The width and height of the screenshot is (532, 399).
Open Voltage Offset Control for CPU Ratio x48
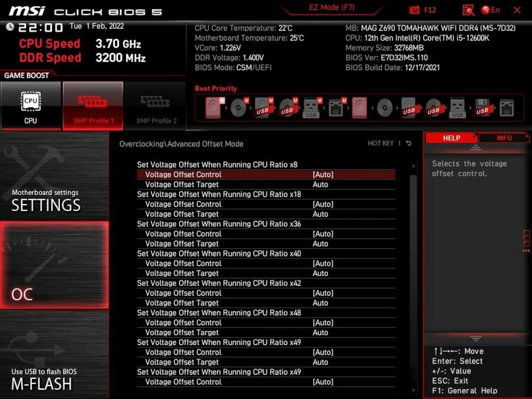coord(266,323)
